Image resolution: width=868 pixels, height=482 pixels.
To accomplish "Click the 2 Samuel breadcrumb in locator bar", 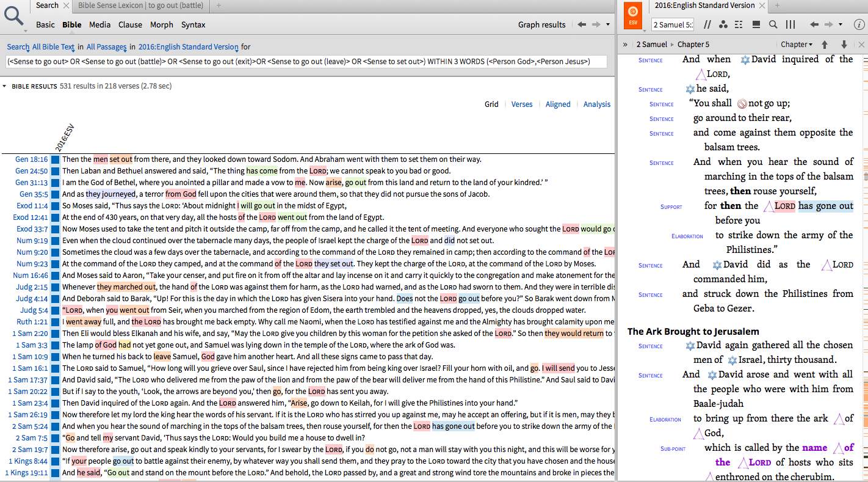I will pos(652,45).
